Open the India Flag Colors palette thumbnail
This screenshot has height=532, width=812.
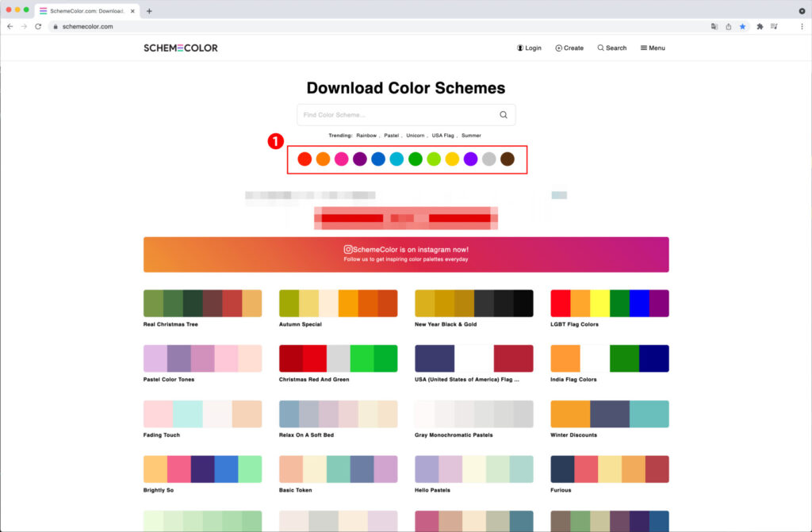pos(610,358)
